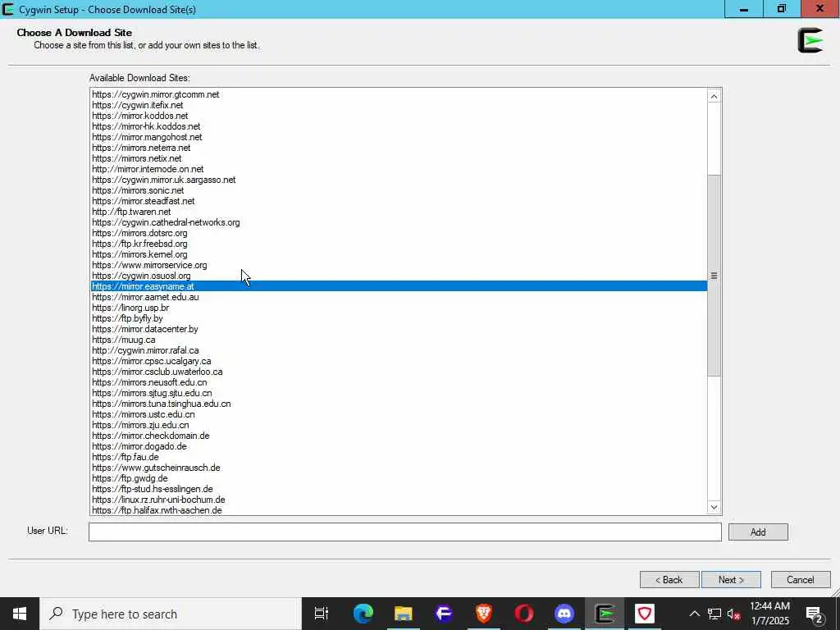This screenshot has height=630, width=840.
Task: Click highlighted https://mirror.easyname.at
Action: (x=399, y=286)
